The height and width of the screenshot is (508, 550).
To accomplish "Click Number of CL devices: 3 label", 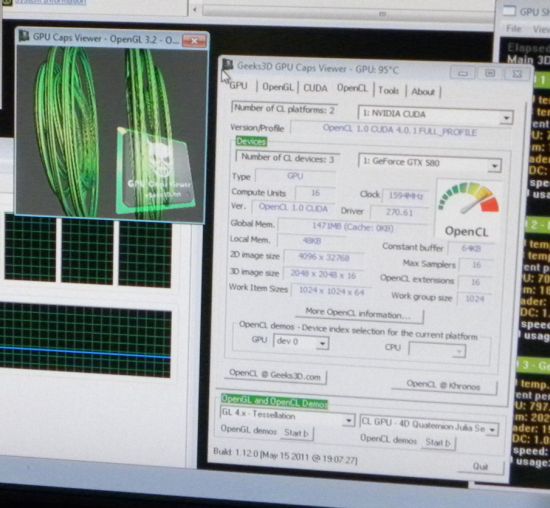I will [x=288, y=158].
